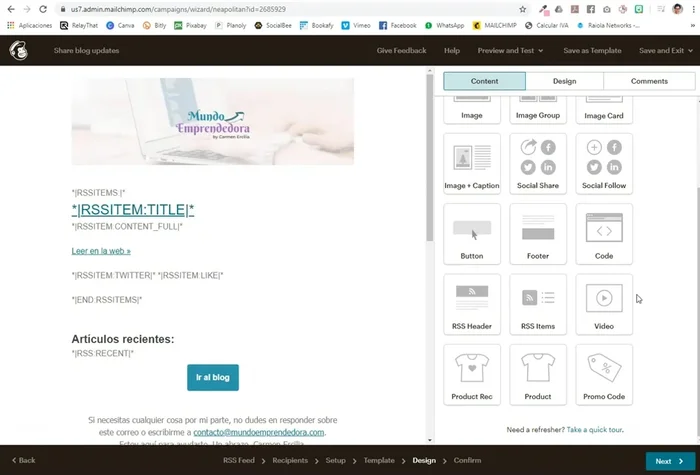
Task: Go to the Template step
Action: 379,460
